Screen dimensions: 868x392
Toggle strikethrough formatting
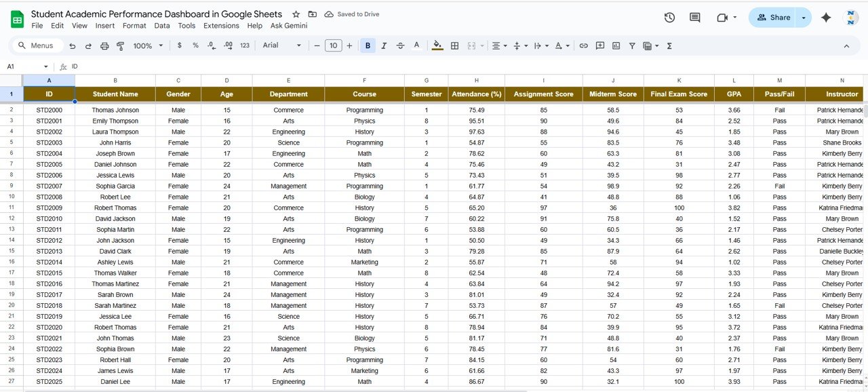pyautogui.click(x=400, y=45)
